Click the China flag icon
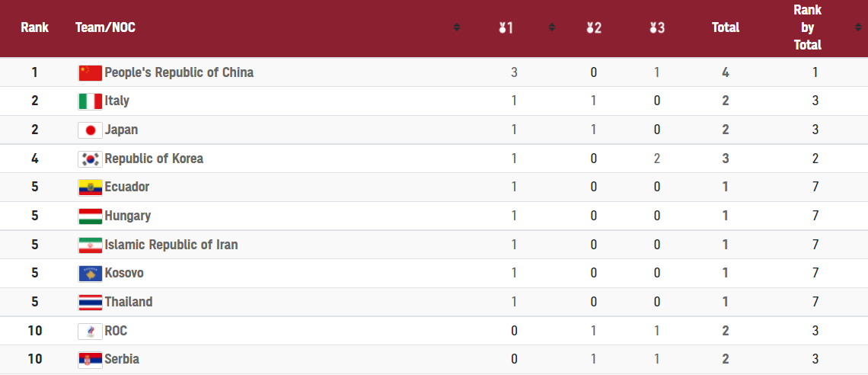 click(x=91, y=72)
